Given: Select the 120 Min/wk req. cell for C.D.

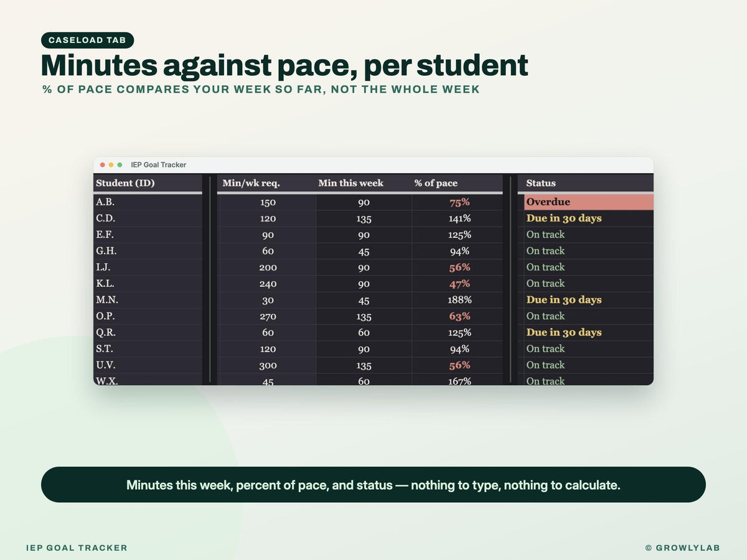Looking at the screenshot, I should point(267,218).
